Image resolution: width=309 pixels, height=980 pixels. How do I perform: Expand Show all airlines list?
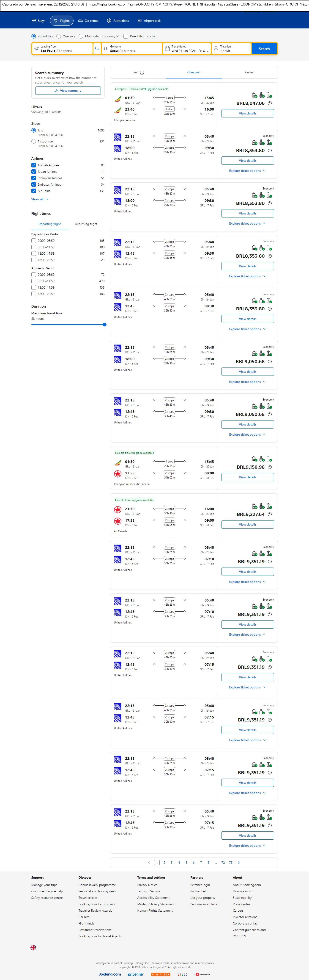tap(40, 199)
